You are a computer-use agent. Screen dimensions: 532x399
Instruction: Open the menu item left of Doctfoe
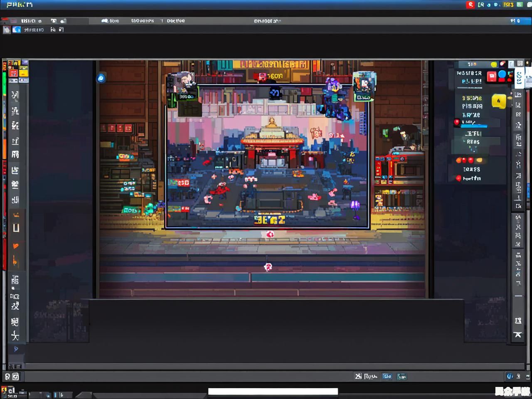[x=142, y=21]
